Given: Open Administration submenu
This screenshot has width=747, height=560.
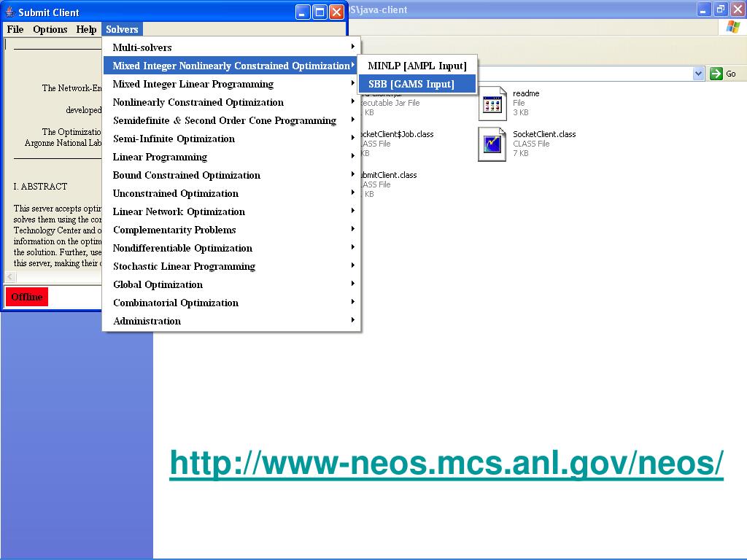Looking at the screenshot, I should point(231,321).
